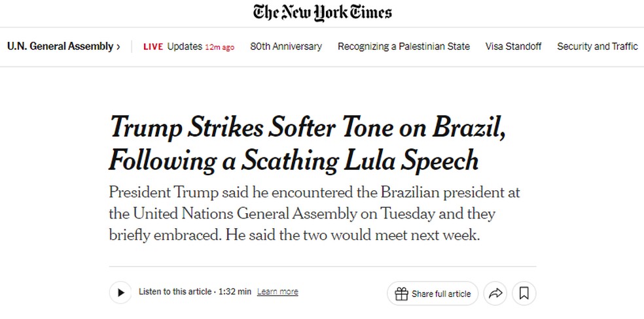Open the U.N. General Assembly section
The image size is (644, 319).
(60, 46)
